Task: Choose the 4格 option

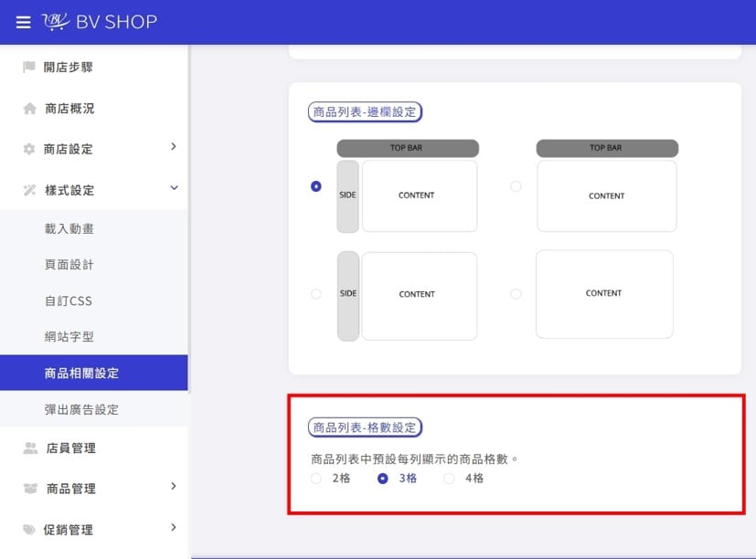Action: click(449, 478)
